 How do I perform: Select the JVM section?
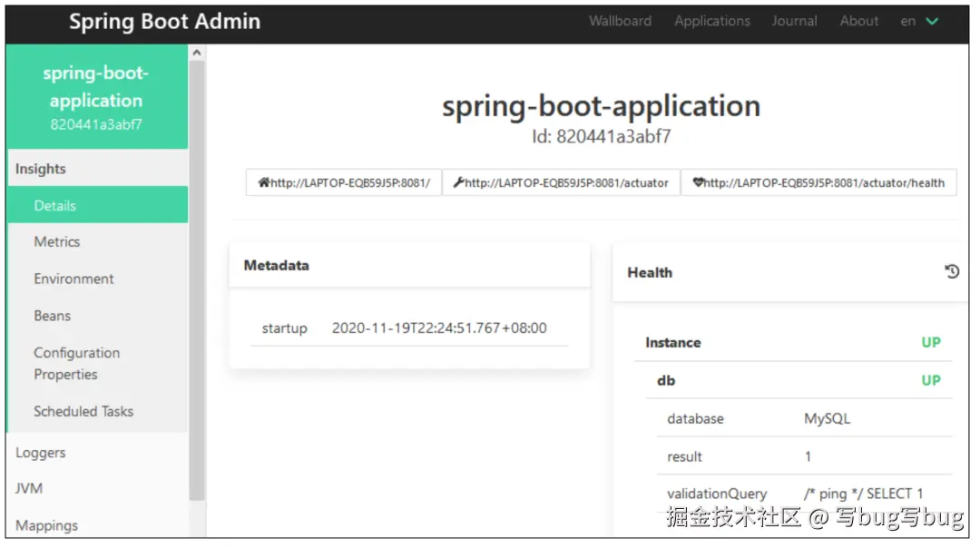29,488
